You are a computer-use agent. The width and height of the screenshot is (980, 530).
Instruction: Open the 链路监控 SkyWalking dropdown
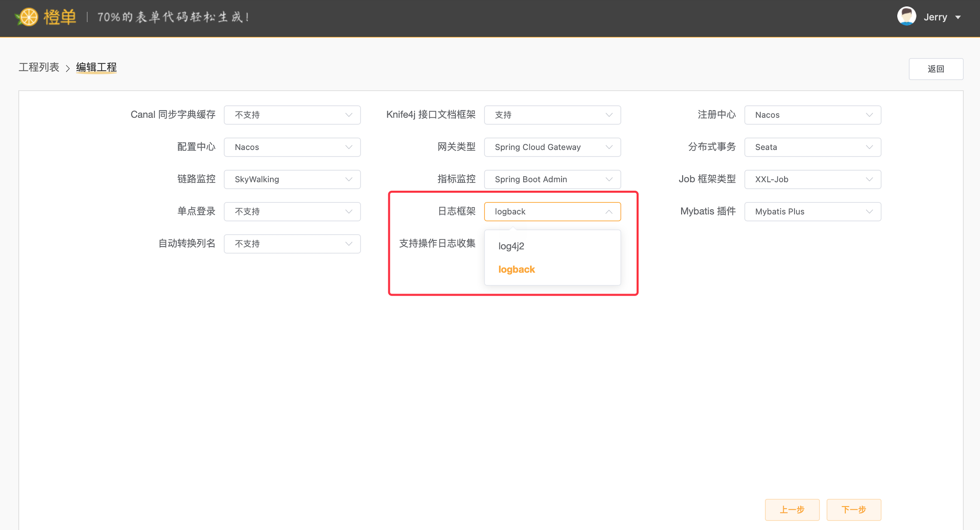292,180
